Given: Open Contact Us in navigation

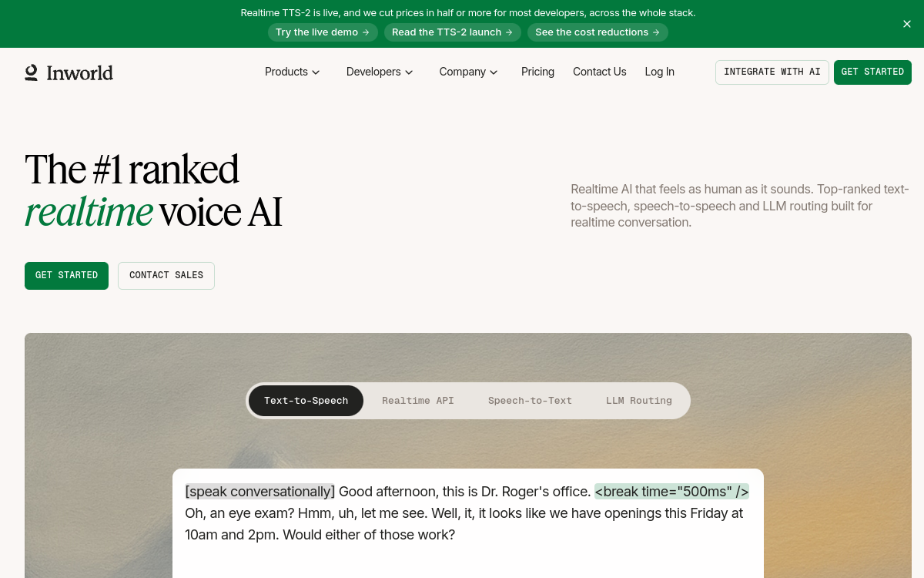Looking at the screenshot, I should point(599,72).
